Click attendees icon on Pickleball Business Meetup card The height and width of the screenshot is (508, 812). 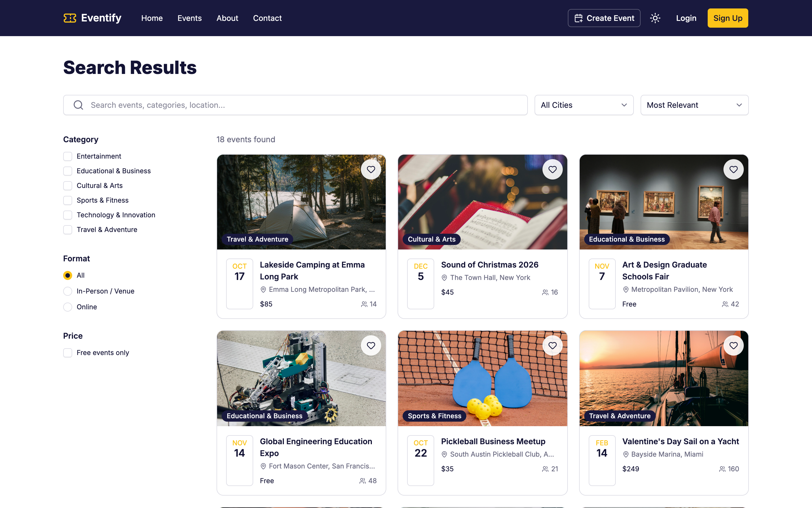point(545,469)
